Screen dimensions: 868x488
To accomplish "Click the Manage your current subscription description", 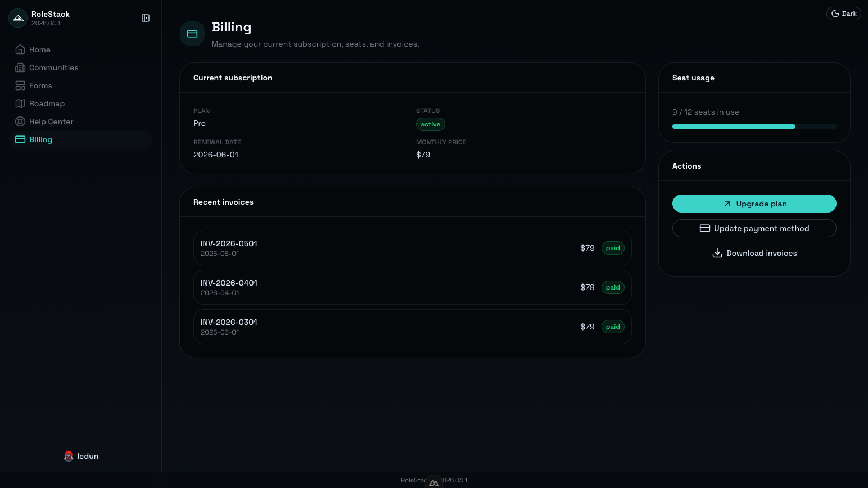I will (315, 44).
